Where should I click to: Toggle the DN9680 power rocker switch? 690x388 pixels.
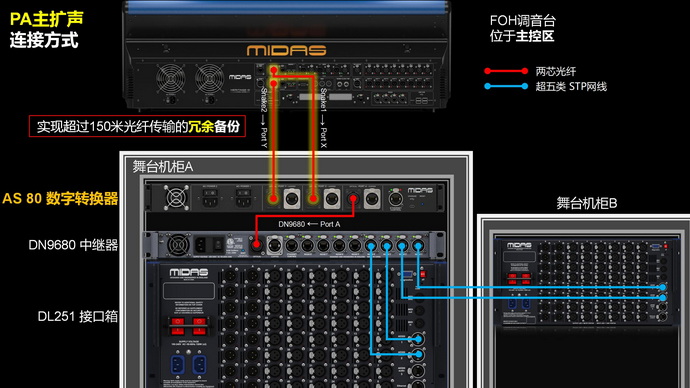tap(218, 244)
